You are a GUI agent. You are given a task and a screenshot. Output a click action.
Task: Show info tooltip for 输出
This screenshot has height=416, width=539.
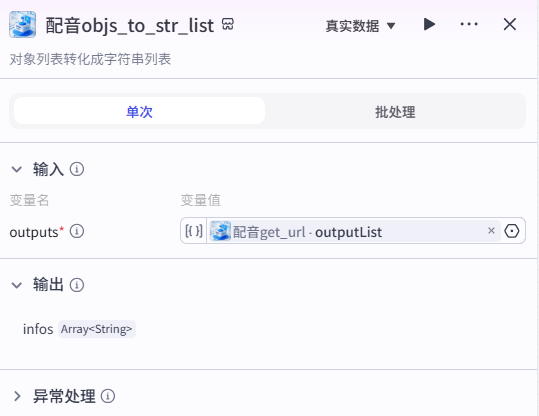coord(77,285)
